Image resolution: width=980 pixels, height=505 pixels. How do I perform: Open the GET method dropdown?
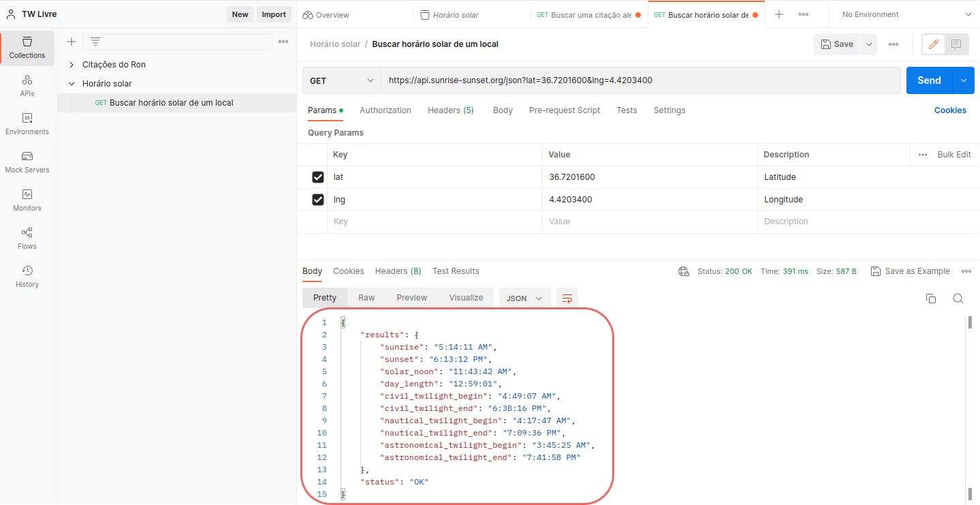[341, 80]
